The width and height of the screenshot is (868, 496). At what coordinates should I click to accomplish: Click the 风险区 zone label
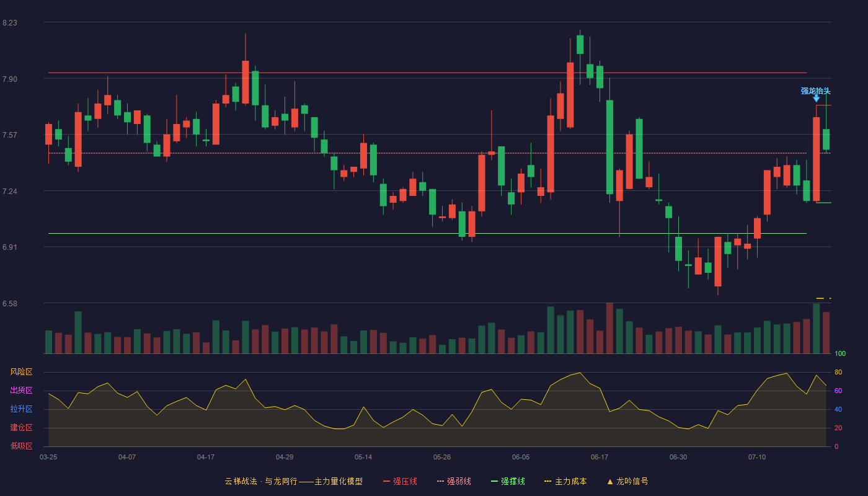(x=21, y=372)
